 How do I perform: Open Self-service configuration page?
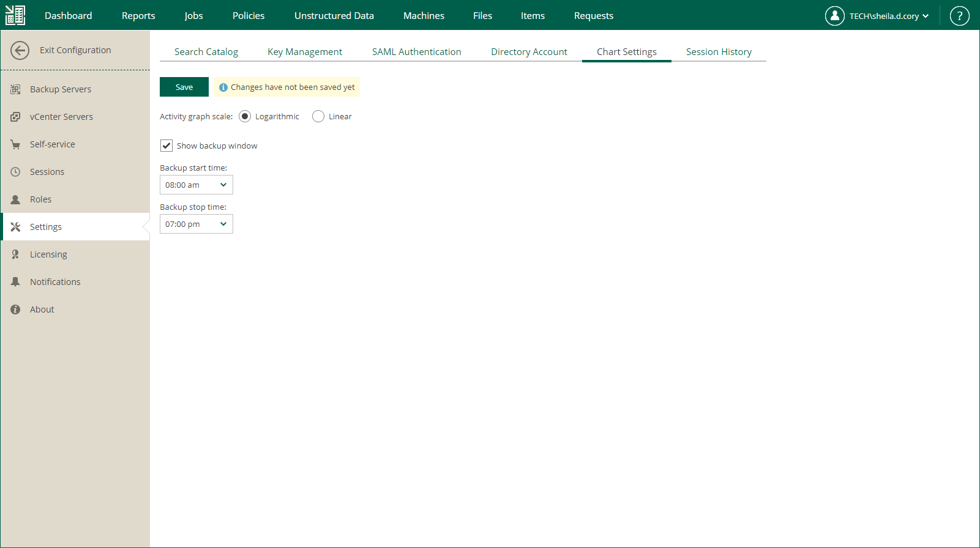[x=75, y=144]
